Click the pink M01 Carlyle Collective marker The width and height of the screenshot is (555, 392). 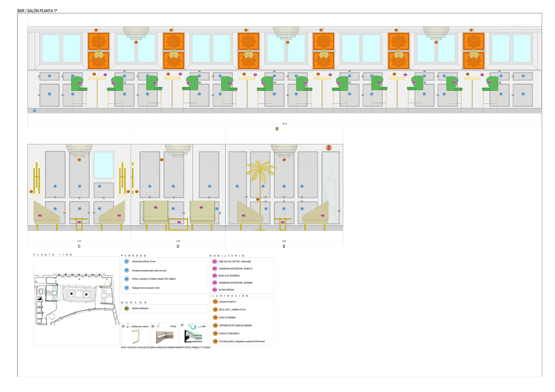(215, 262)
